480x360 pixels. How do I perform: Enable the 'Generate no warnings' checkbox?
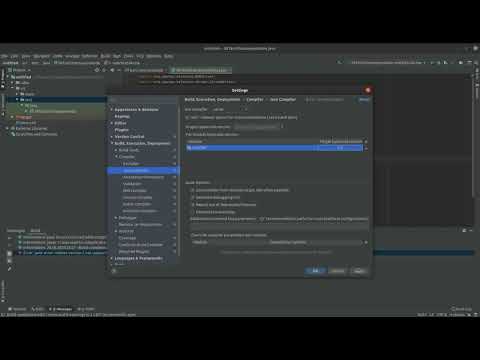(193, 212)
